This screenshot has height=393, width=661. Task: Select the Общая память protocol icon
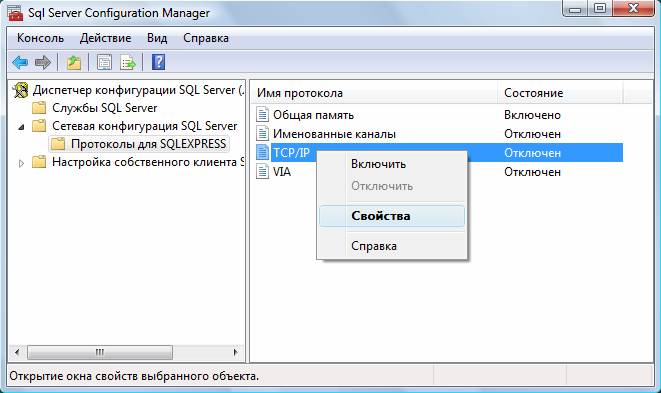pyautogui.click(x=263, y=115)
